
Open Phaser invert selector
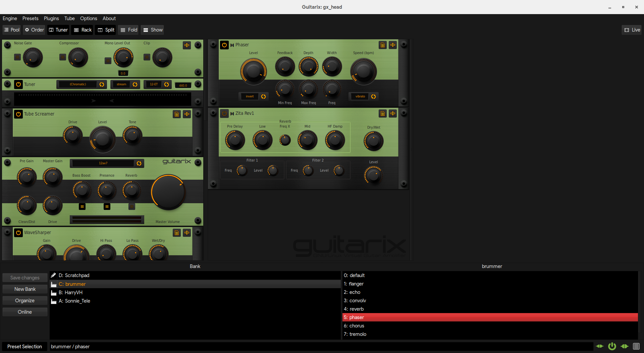click(250, 96)
